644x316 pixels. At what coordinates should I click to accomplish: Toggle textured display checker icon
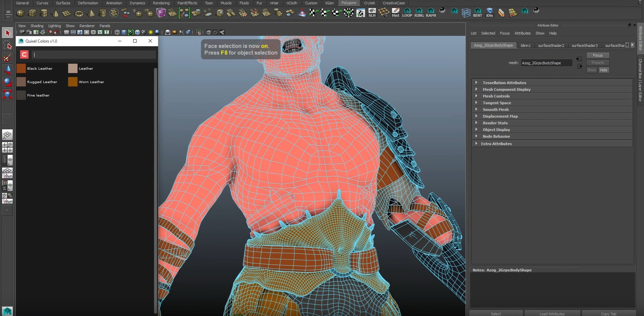click(x=144, y=32)
